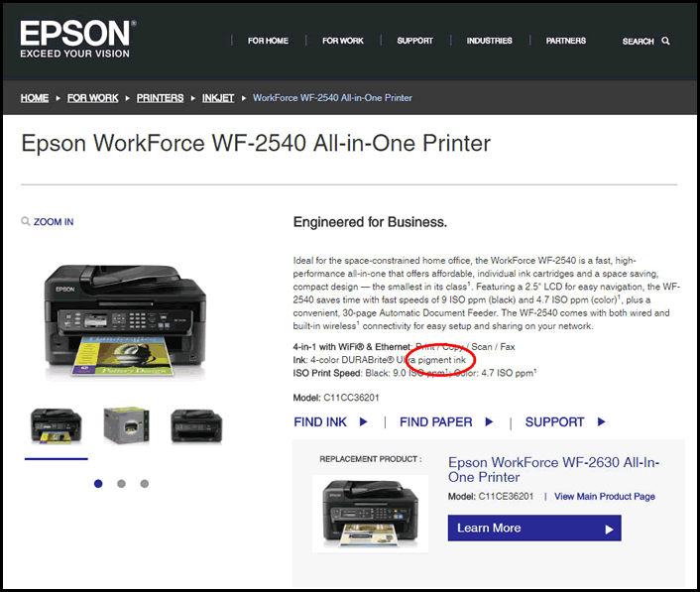This screenshot has width=700, height=592.
Task: Click the Replacement Product label
Action: coord(371,459)
